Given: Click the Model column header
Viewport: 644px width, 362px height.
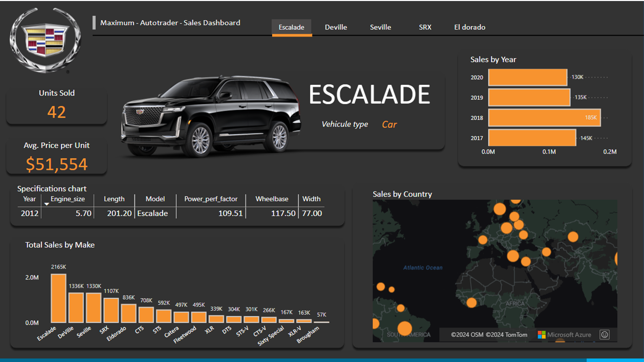Looking at the screenshot, I should [155, 199].
